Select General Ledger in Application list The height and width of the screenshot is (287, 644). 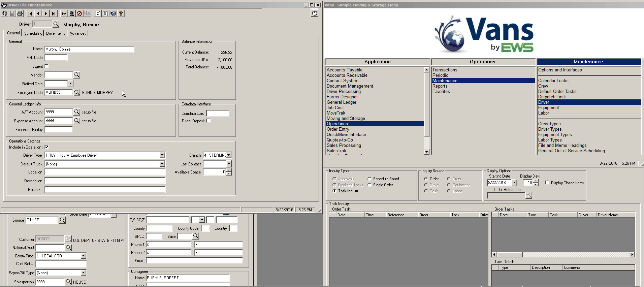[342, 102]
